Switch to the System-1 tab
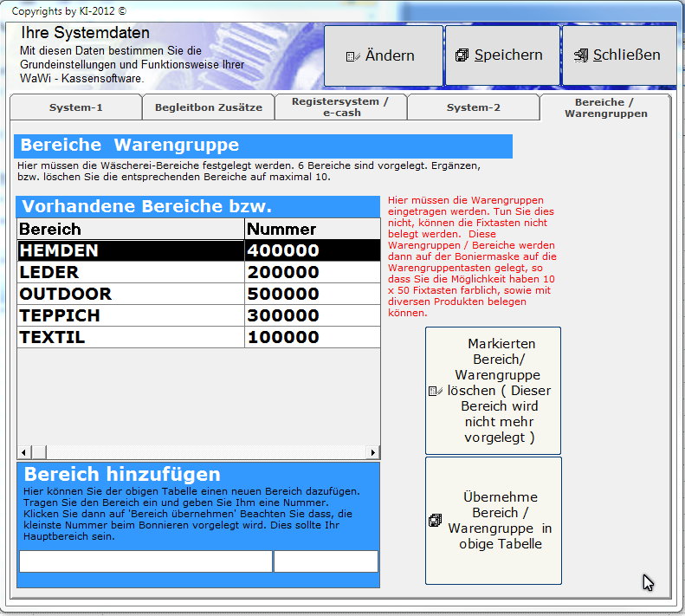685x616 pixels. 76,107
